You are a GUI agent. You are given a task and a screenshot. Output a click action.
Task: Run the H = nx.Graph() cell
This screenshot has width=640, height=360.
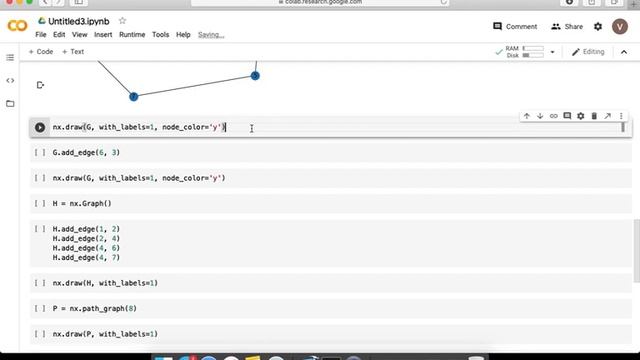click(40, 203)
